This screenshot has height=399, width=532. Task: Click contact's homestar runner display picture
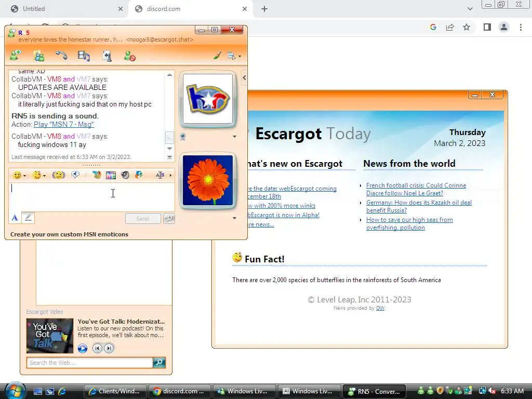point(208,99)
